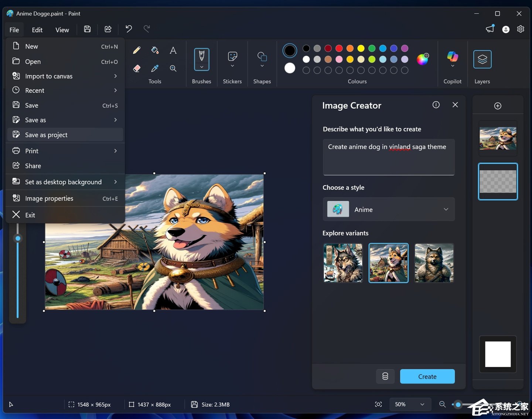
Task: Open the Layers panel icon
Action: pyautogui.click(x=482, y=59)
